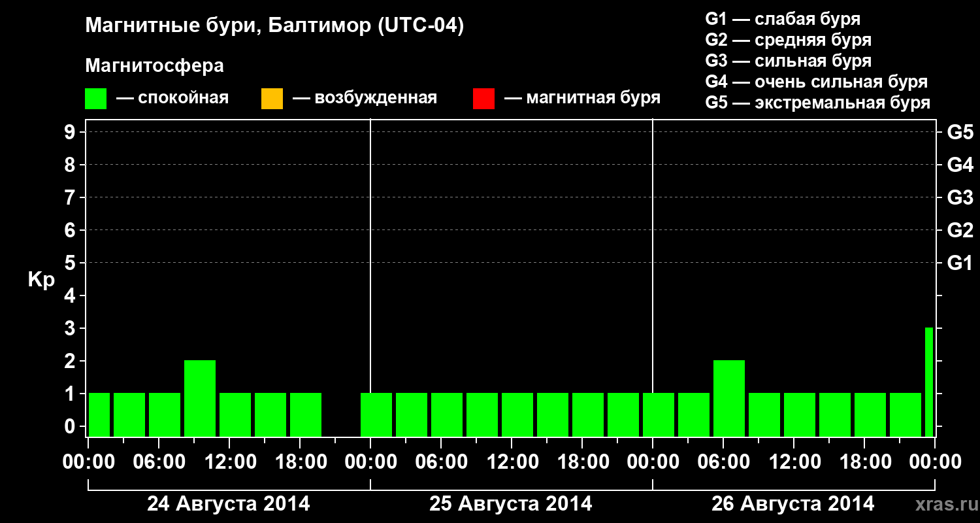Select the chart title 'Магнитные бури, Балтимор (UTC-04)'
The width and height of the screenshot is (980, 523).
(274, 27)
